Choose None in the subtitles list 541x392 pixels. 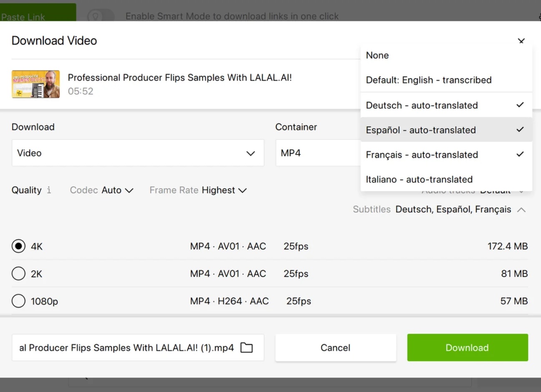[x=446, y=55]
